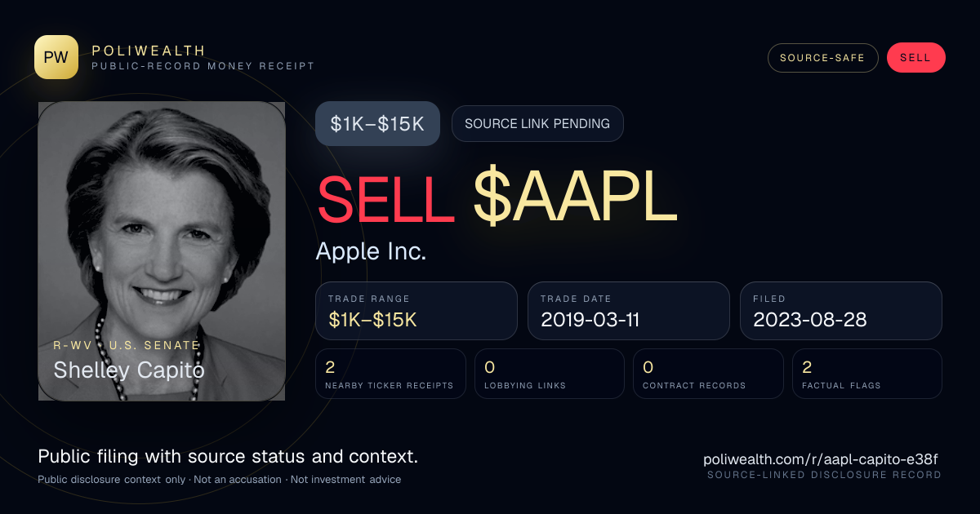Open poliwealth.com/r/aapl-capito-e38f link

coord(820,459)
